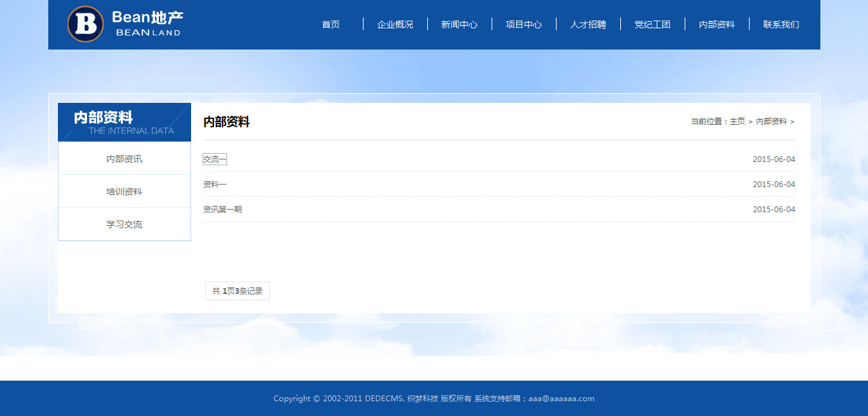Click the 共1页3条记录 pagination box
Image resolution: width=868 pixels, height=416 pixels.
(x=237, y=291)
